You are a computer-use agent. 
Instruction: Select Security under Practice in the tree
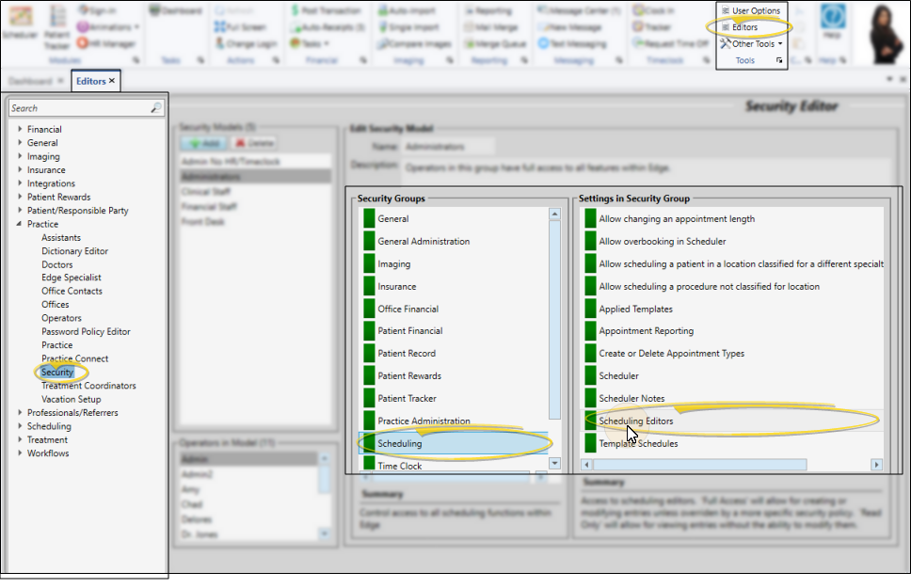pyautogui.click(x=57, y=373)
